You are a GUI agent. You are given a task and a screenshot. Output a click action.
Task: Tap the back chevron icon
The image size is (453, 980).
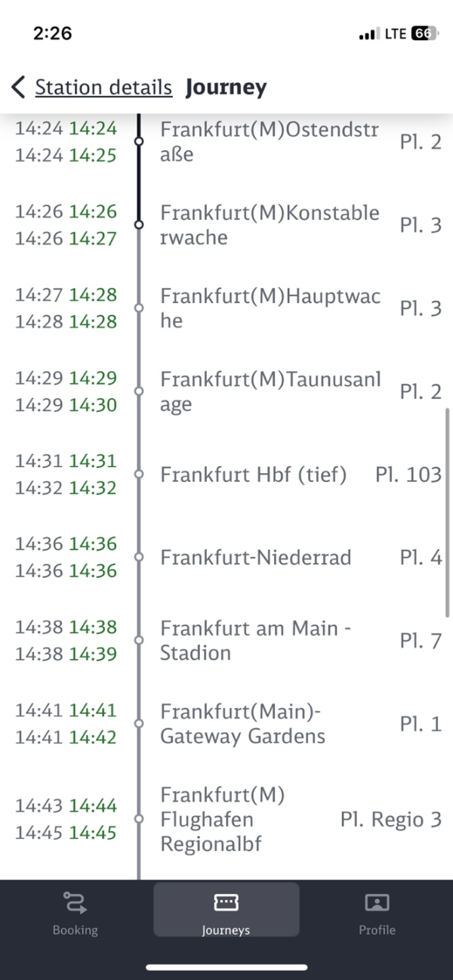pos(19,87)
